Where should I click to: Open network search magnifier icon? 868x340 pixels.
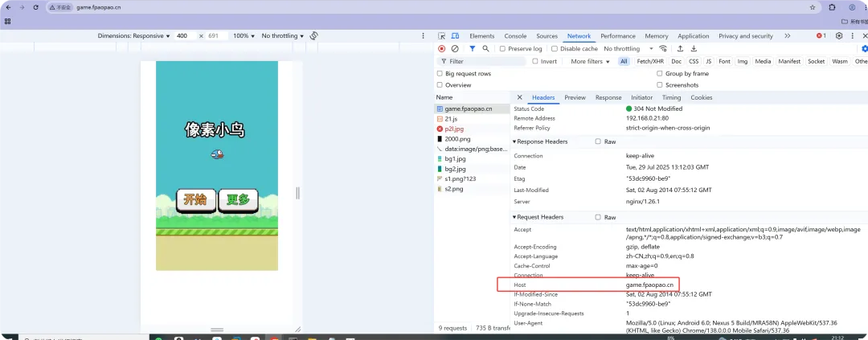click(x=485, y=49)
